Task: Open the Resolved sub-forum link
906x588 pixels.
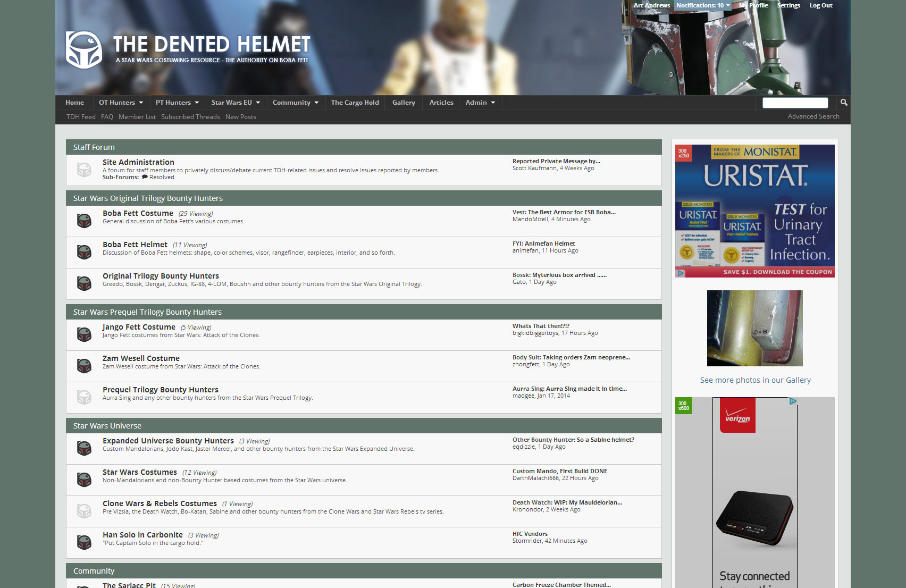Action: pos(162,177)
